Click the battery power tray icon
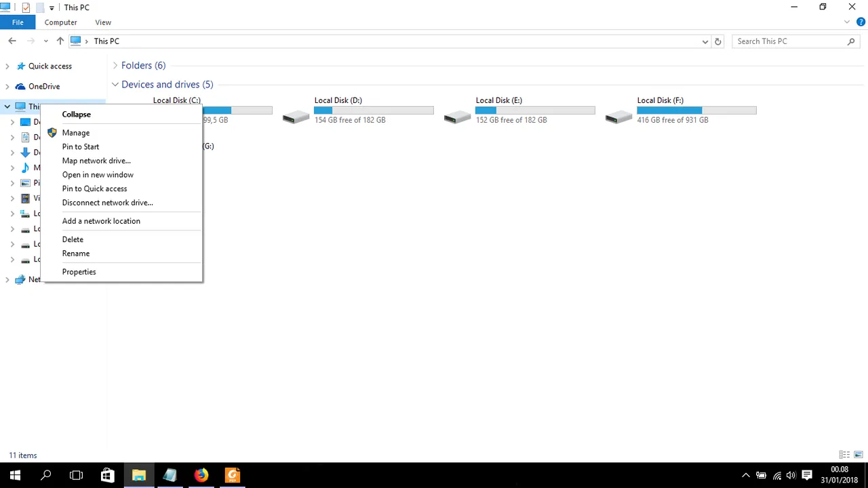This screenshot has height=488, width=868. (761, 476)
